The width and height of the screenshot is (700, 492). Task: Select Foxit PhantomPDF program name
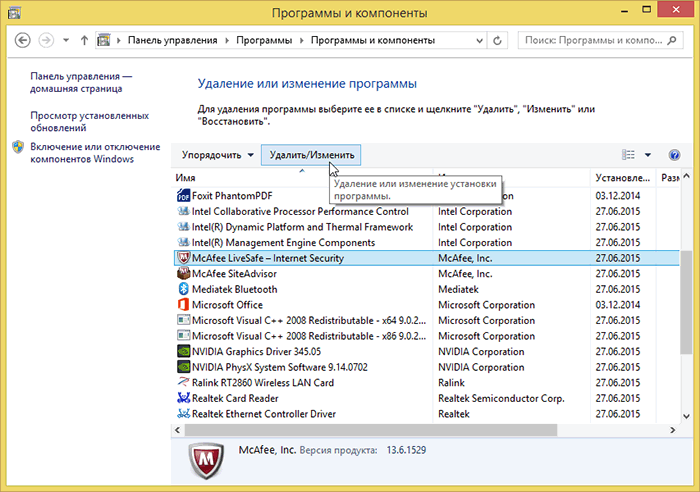(232, 196)
